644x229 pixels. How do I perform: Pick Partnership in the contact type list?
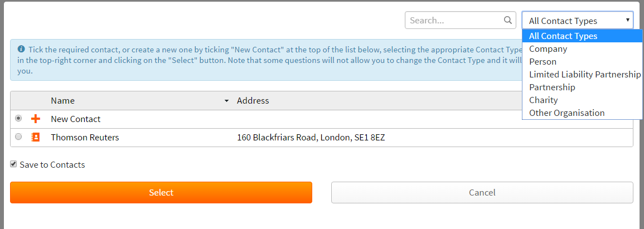tap(552, 87)
